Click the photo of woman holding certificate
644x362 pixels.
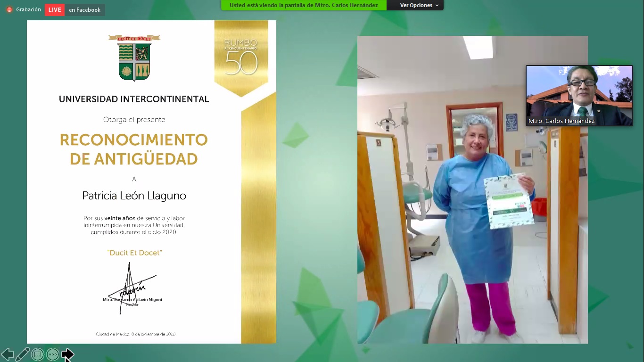point(472,189)
